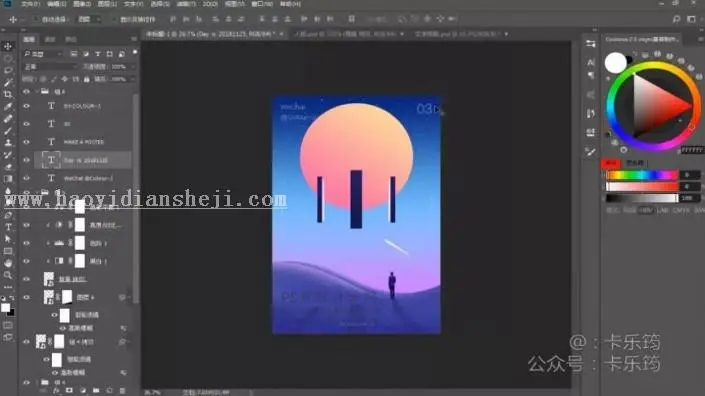Select the Gradient tool
The width and height of the screenshot is (705, 396).
coord(8,179)
